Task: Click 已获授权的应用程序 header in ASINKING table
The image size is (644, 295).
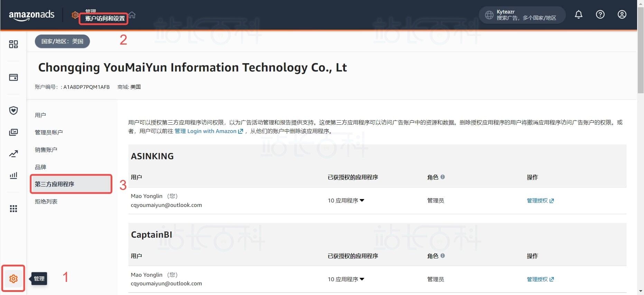Action: [353, 177]
